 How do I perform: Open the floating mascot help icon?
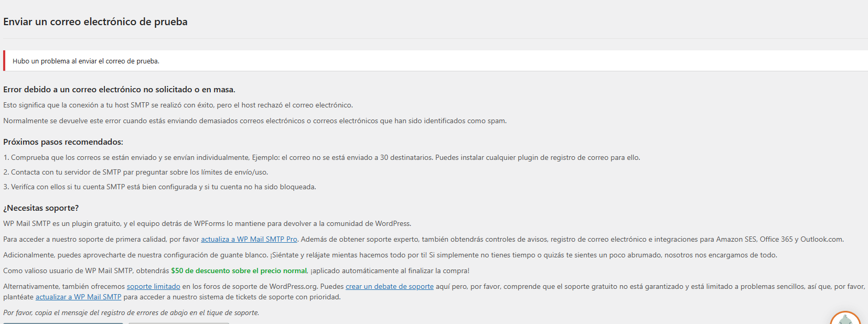click(845, 318)
